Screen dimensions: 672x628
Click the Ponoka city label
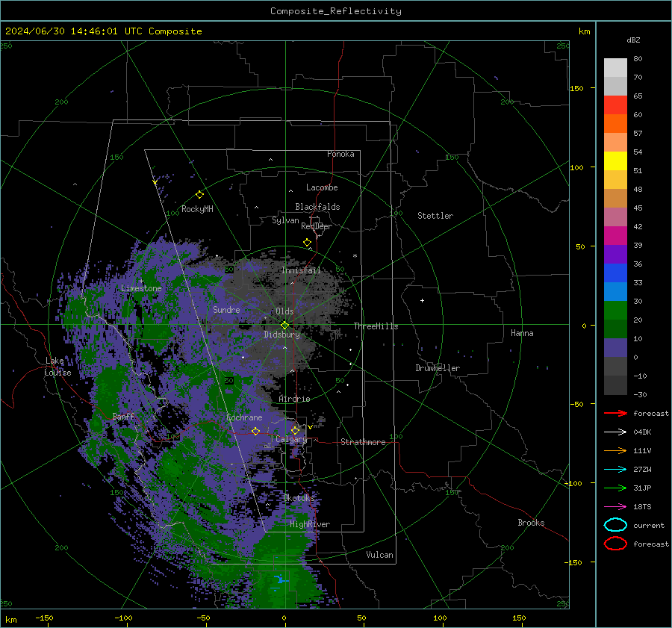pos(340,154)
